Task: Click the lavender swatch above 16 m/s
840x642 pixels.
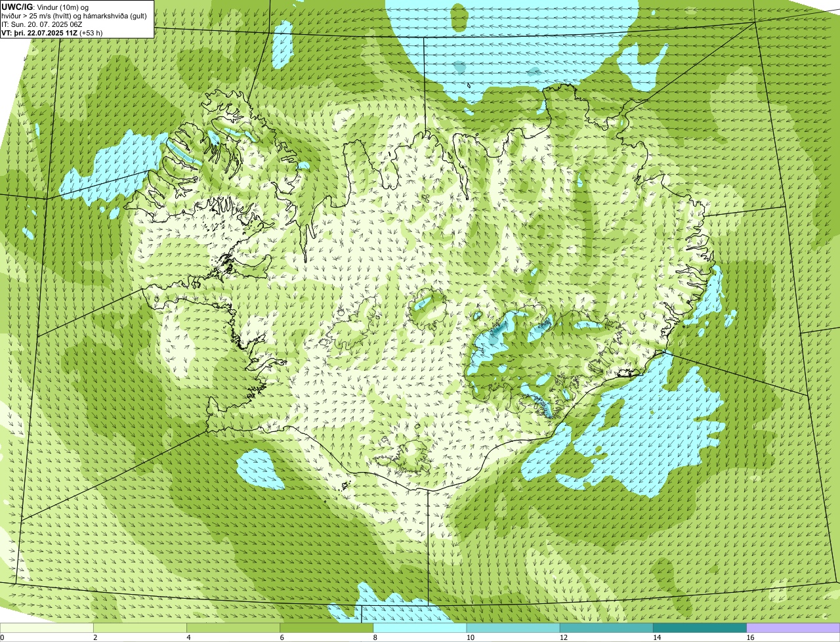Action: pos(793,628)
